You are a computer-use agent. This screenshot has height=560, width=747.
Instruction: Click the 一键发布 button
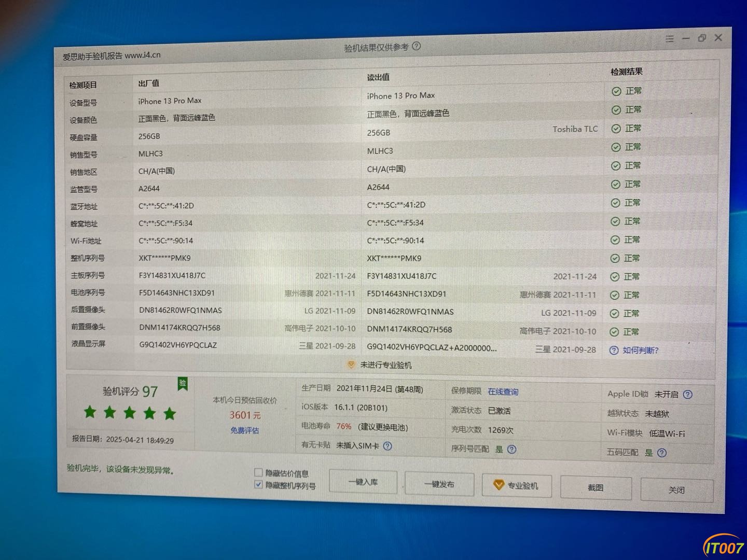(439, 484)
